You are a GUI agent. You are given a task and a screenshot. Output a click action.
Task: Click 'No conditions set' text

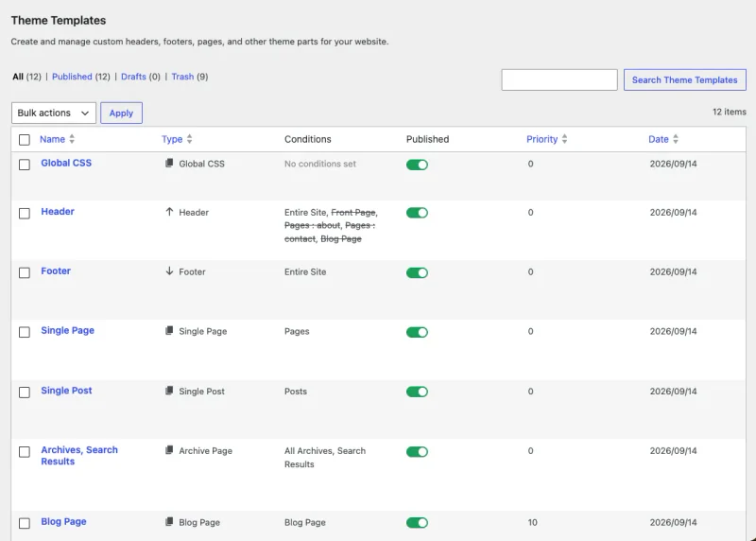pyautogui.click(x=320, y=164)
